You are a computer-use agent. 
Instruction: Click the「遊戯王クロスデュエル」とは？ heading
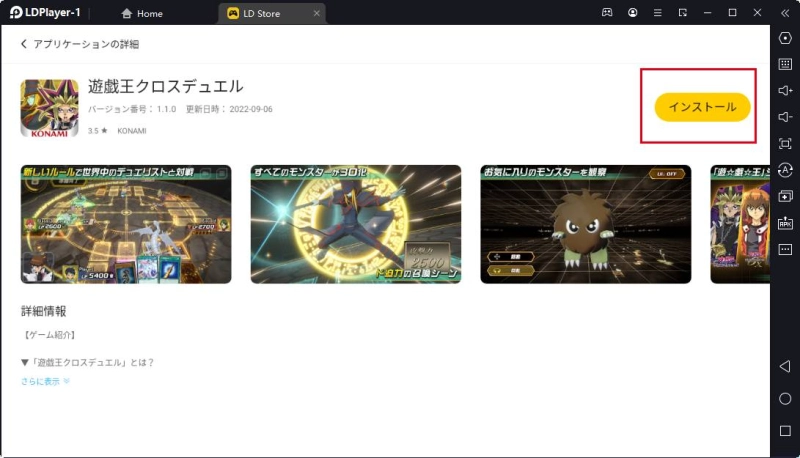[x=87, y=363]
